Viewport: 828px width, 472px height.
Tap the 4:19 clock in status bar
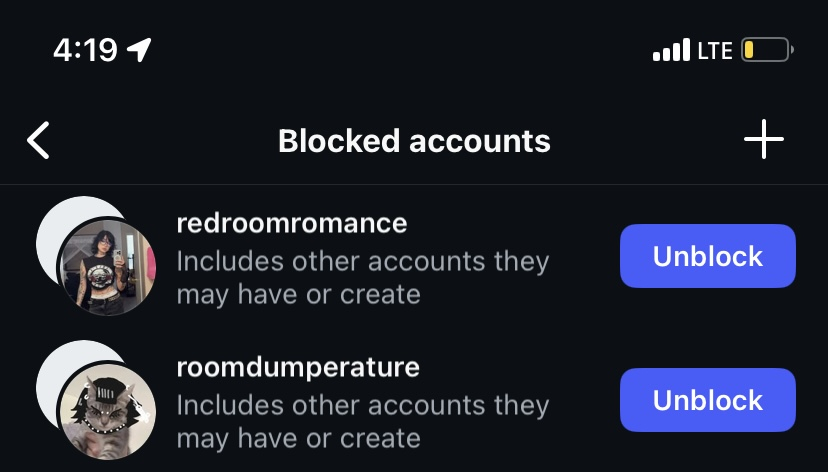[x=85, y=50]
